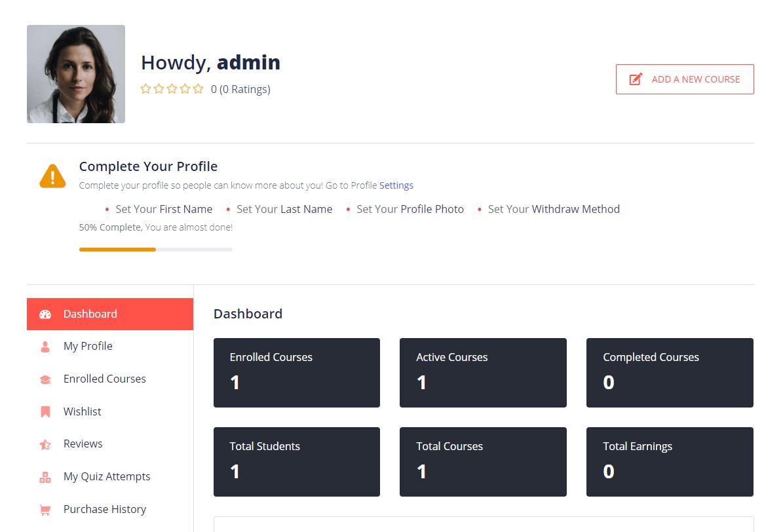Go to the Wishlist menu item
Viewport: 783px width, 532px height.
click(83, 411)
